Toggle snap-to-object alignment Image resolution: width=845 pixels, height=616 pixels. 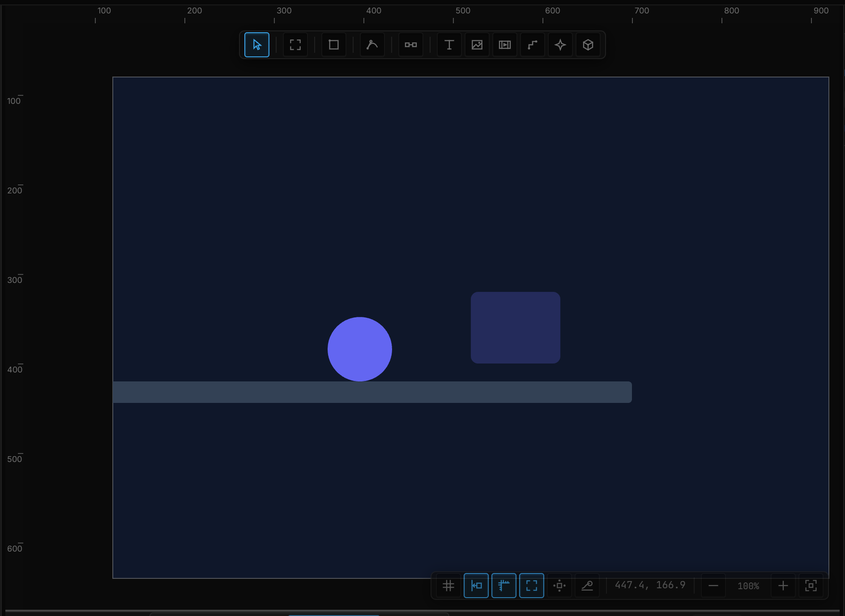pos(476,586)
